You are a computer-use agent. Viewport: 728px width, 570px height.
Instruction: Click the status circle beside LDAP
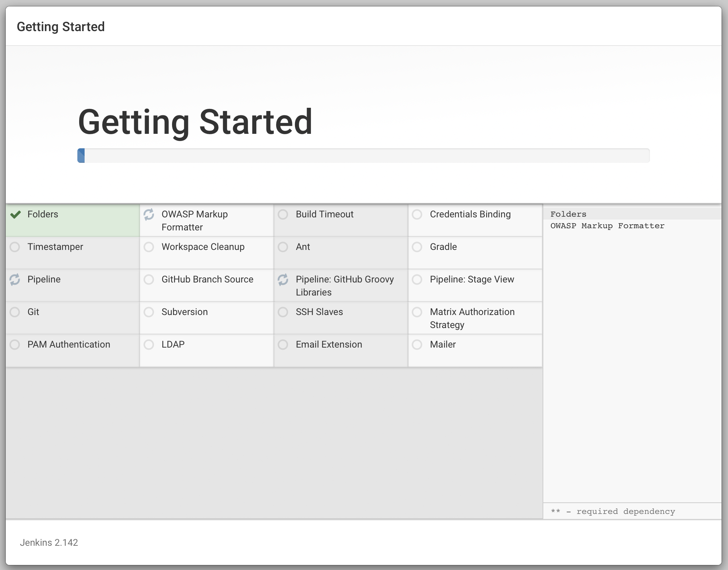click(x=149, y=345)
